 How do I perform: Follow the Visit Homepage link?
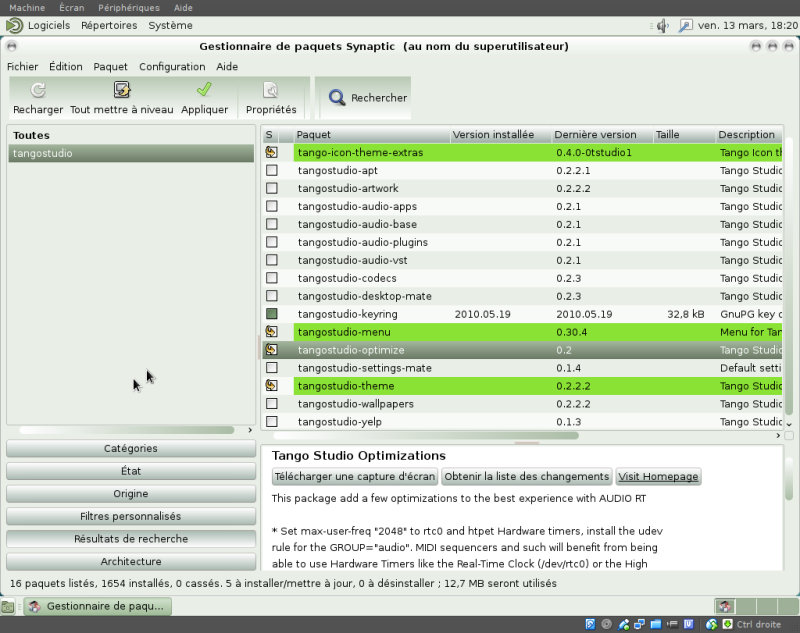coord(658,476)
